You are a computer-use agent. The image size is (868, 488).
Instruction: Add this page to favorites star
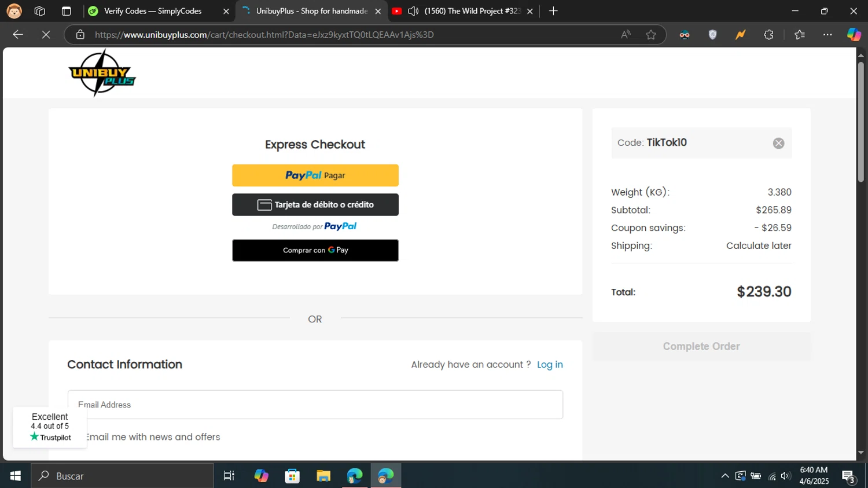[x=651, y=35]
